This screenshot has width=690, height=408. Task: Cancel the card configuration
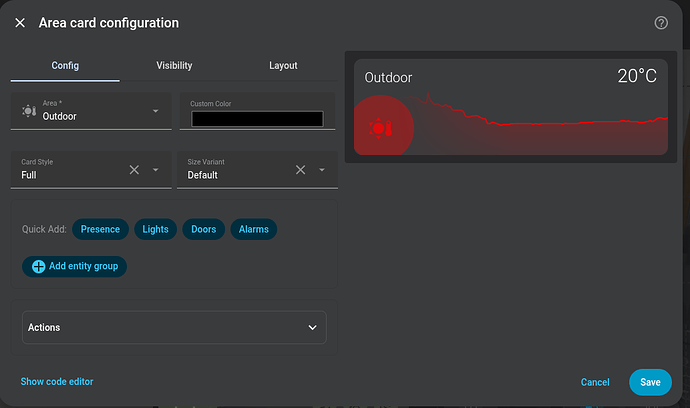tap(595, 382)
